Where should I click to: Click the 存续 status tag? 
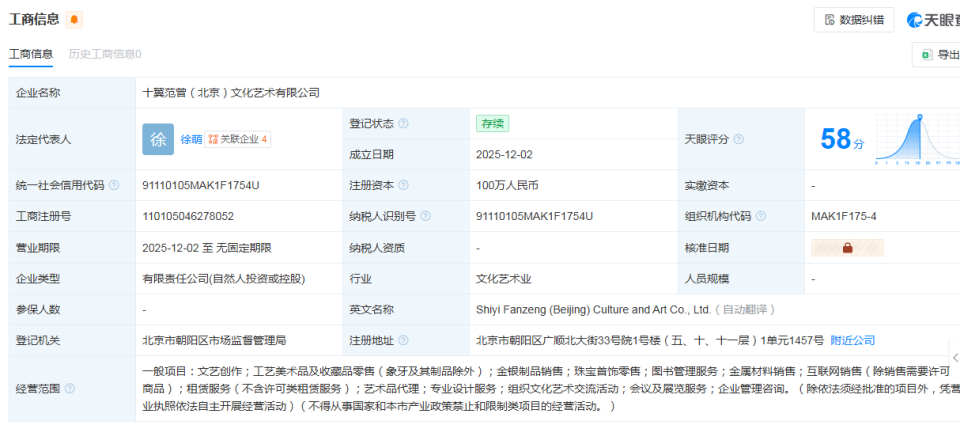(x=492, y=123)
